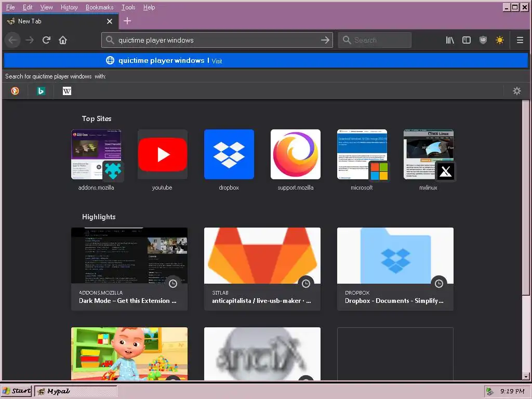
Task: Select the 'quictime player windows' Visit suggestion
Action: tap(266, 61)
